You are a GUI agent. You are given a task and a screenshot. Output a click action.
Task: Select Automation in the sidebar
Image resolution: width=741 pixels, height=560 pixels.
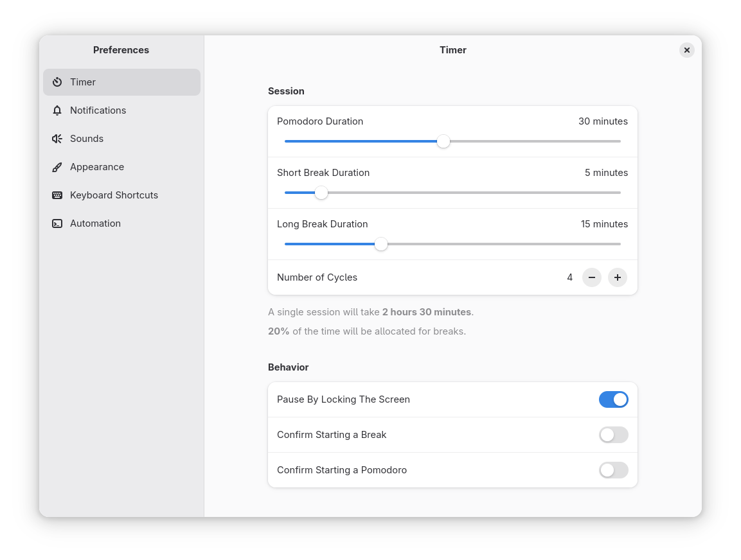[95, 223]
